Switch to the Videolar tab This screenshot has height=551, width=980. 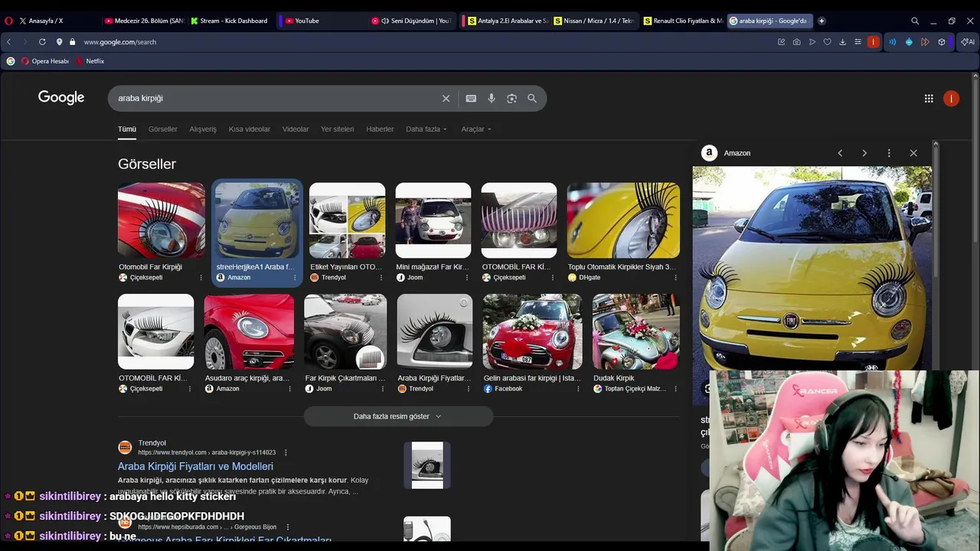pos(296,129)
